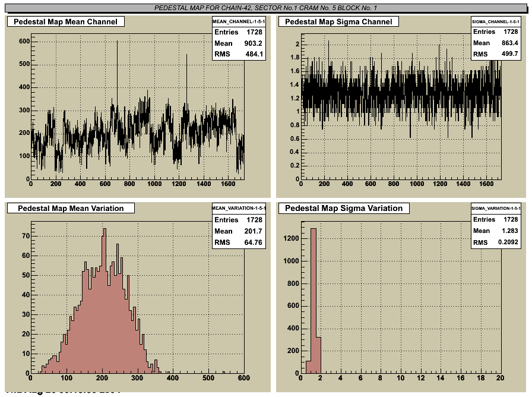Click the peak bar near 200 in Mean Variation histogram
532x397 pixels.
click(104, 301)
